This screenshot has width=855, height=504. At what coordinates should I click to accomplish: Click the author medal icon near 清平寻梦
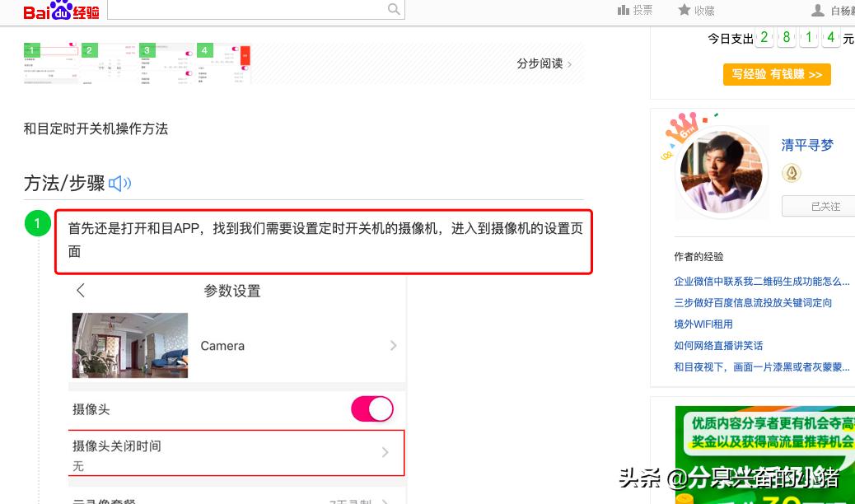pyautogui.click(x=791, y=173)
